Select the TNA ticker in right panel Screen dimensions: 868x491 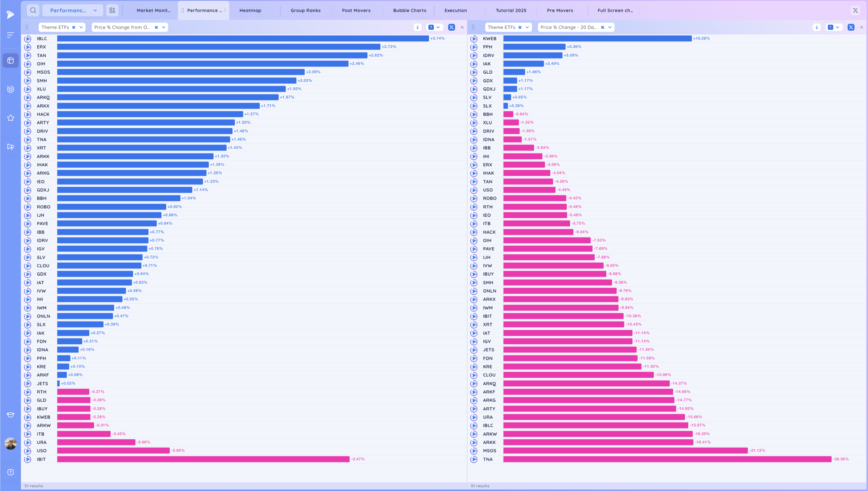pos(488,459)
